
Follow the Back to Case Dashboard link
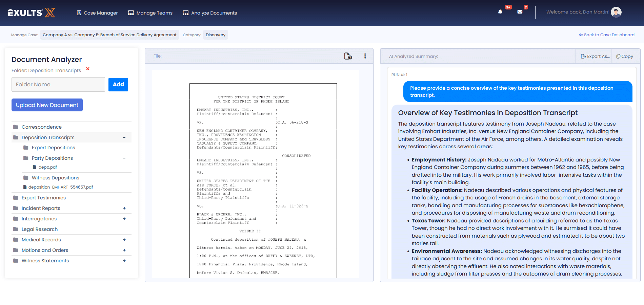pyautogui.click(x=606, y=35)
